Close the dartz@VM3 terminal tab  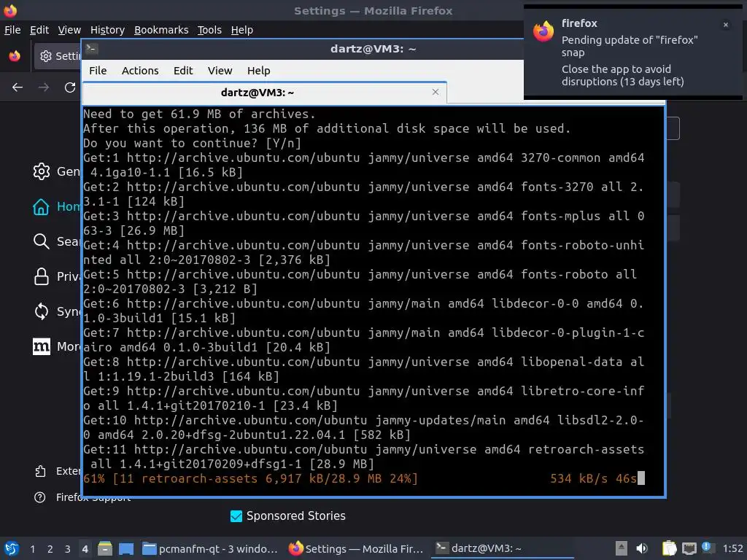(x=436, y=92)
